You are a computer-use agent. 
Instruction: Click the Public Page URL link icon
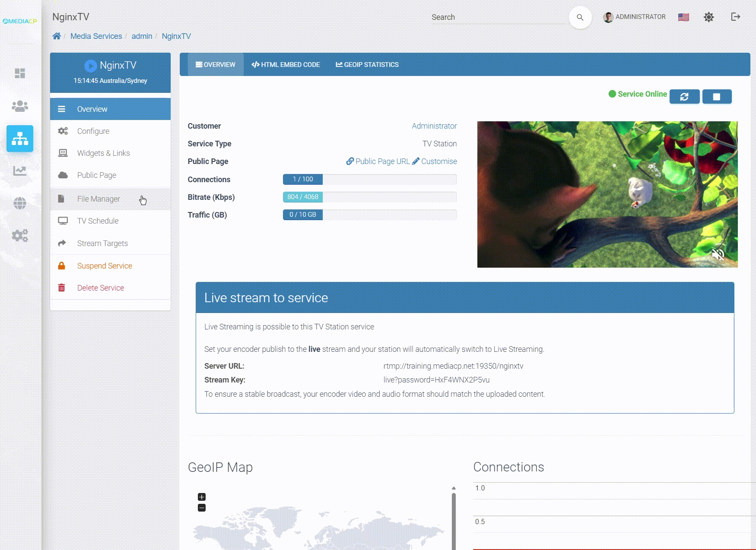click(x=350, y=161)
